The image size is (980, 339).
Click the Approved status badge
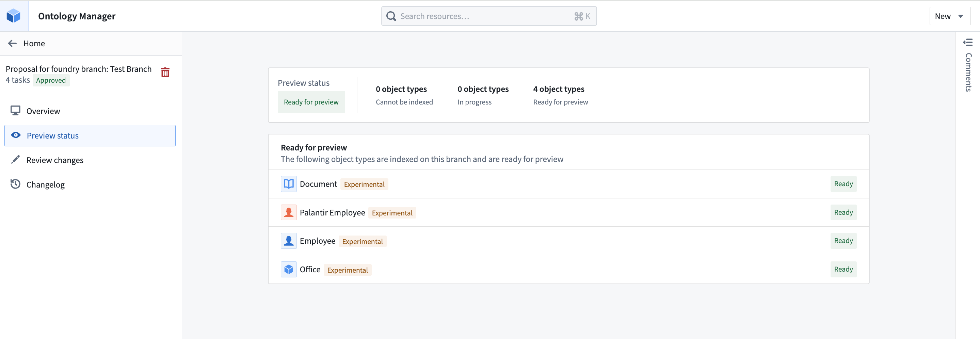coord(51,80)
